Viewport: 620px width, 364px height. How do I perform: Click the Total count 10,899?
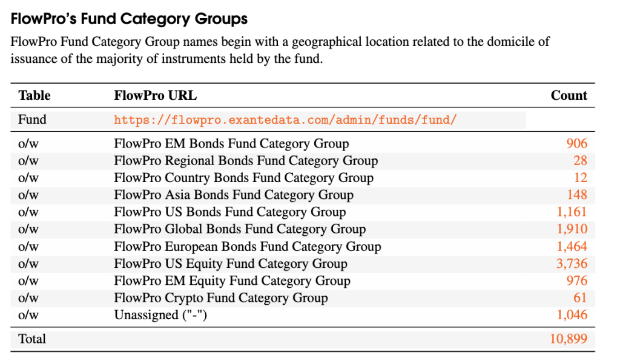[x=569, y=339]
